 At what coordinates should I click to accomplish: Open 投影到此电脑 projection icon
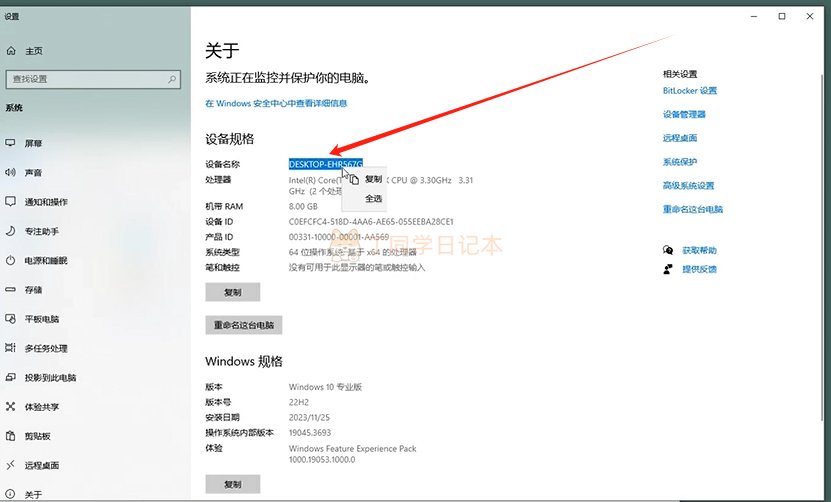click(x=10, y=377)
